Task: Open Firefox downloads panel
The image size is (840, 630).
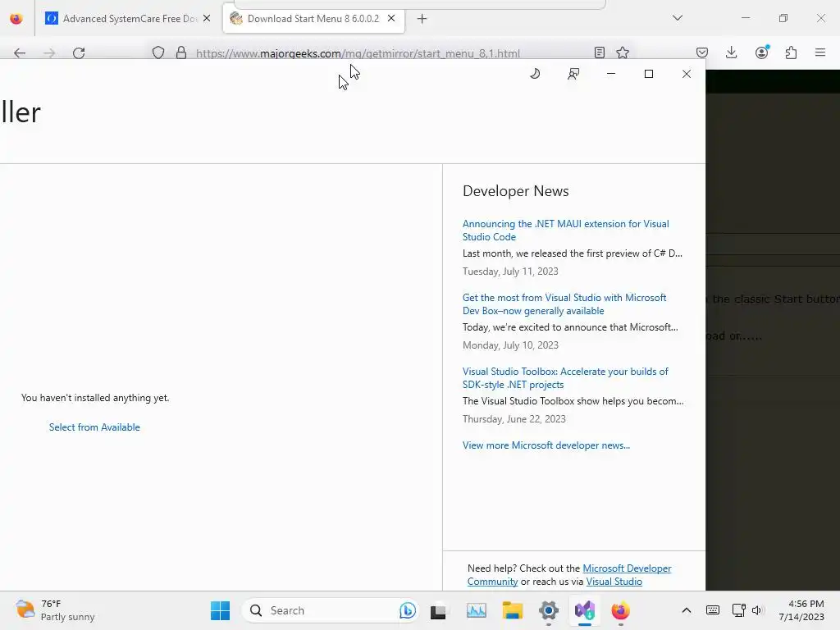Action: coord(731,52)
